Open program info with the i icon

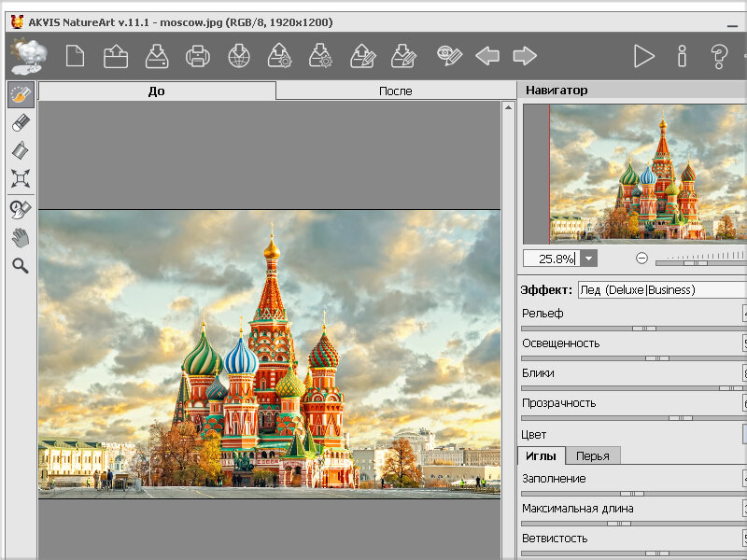683,56
